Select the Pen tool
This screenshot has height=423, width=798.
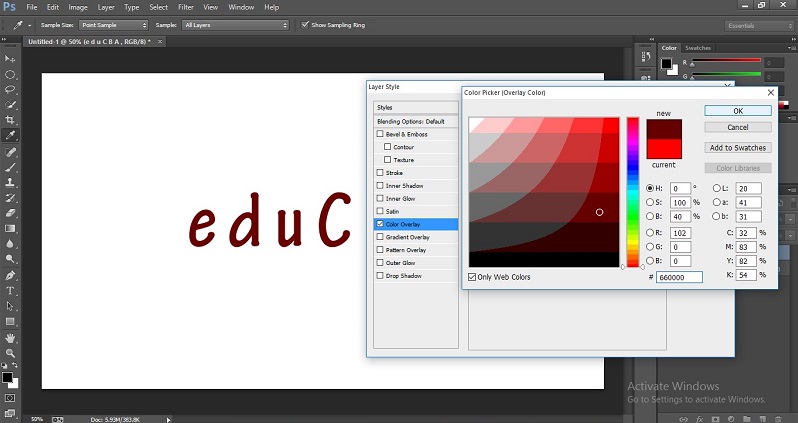10,275
